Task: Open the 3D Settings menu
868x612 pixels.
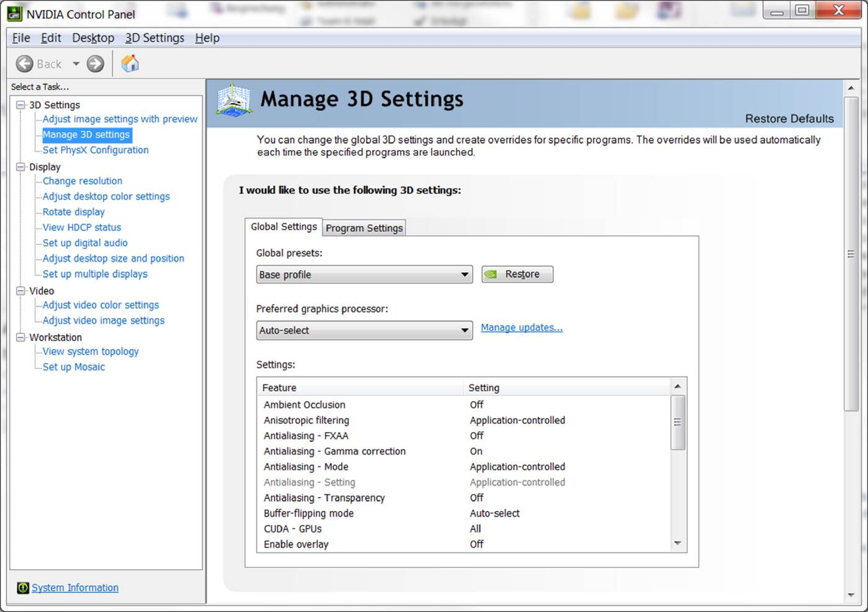Action: tap(154, 38)
